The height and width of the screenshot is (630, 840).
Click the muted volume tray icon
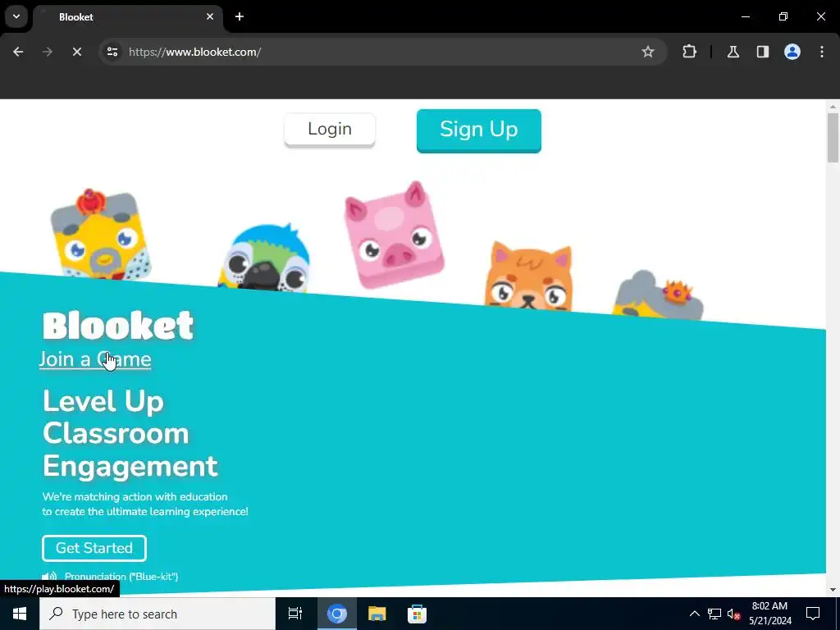click(733, 614)
